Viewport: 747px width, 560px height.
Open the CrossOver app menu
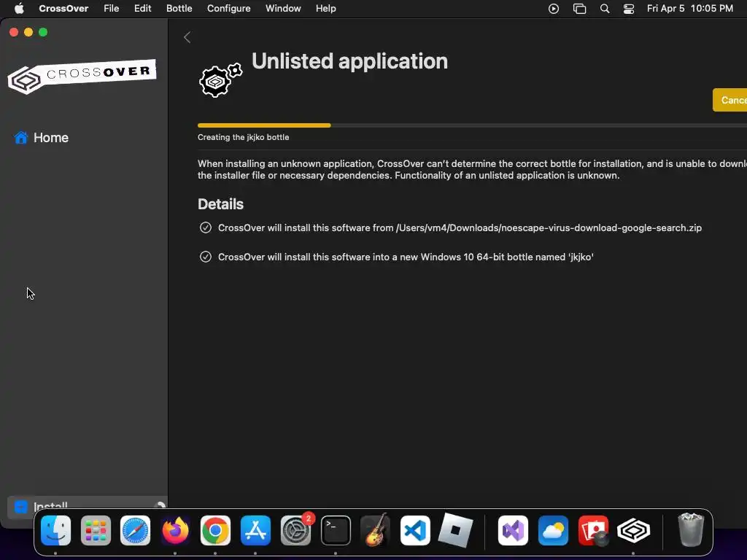pyautogui.click(x=63, y=9)
